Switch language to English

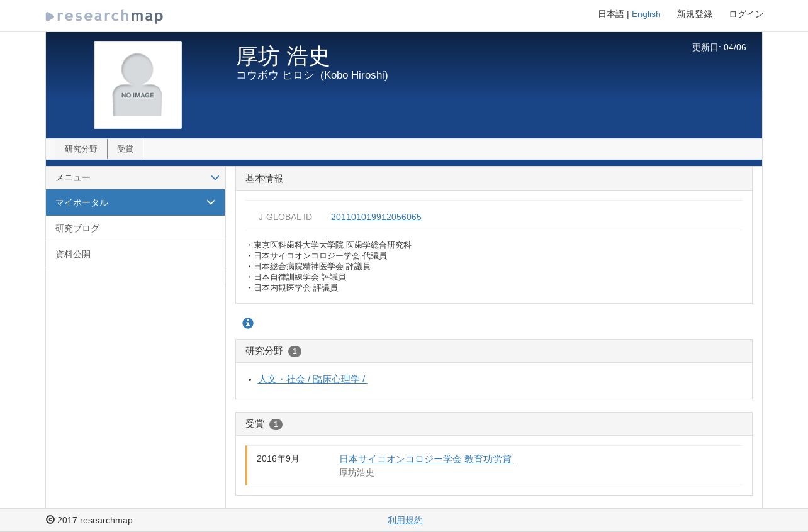[646, 14]
